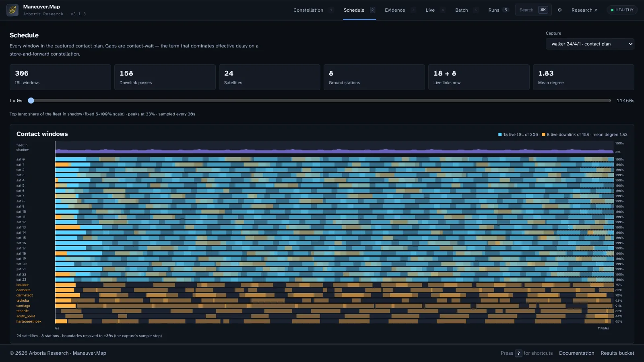The height and width of the screenshot is (362, 644).
Task: Click the time slider handle at t=0s
Action: click(31, 101)
